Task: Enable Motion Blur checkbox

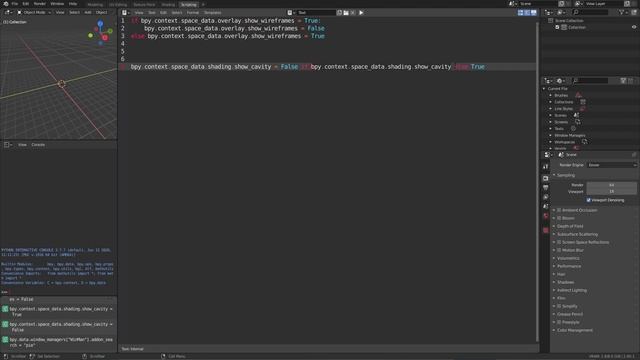Action: [559, 250]
